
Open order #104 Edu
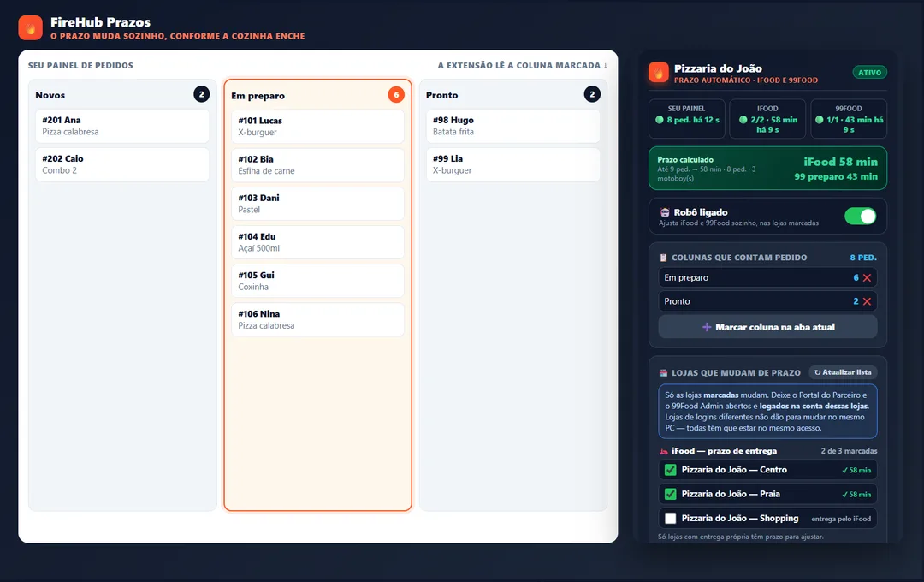pos(317,242)
